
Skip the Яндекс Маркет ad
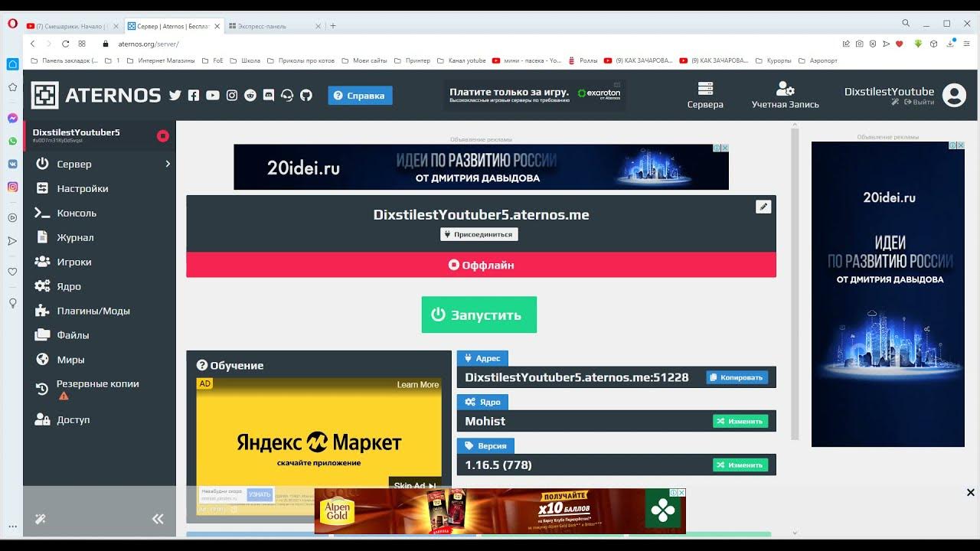click(415, 485)
